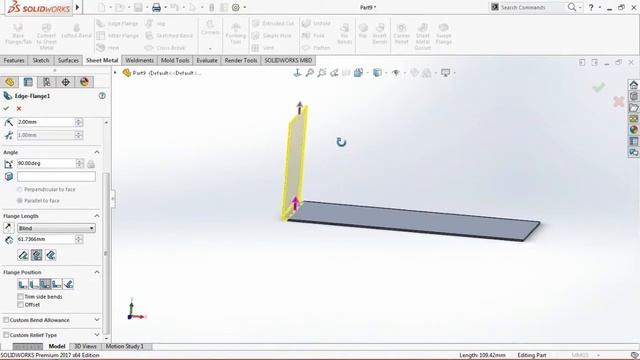This screenshot has height=360, width=640.
Task: Enable Trim side bends checkbox
Action: coord(20,297)
